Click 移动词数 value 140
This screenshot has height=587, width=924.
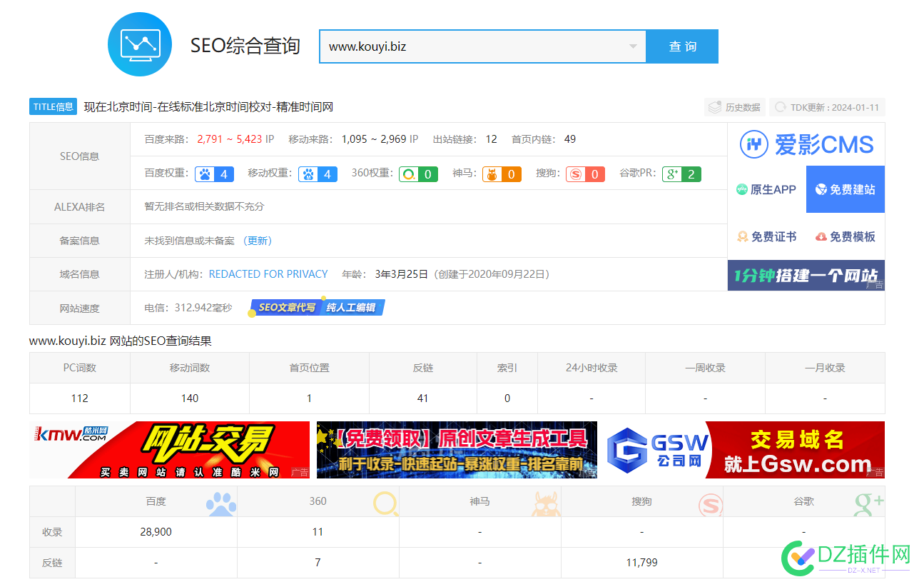coord(190,398)
